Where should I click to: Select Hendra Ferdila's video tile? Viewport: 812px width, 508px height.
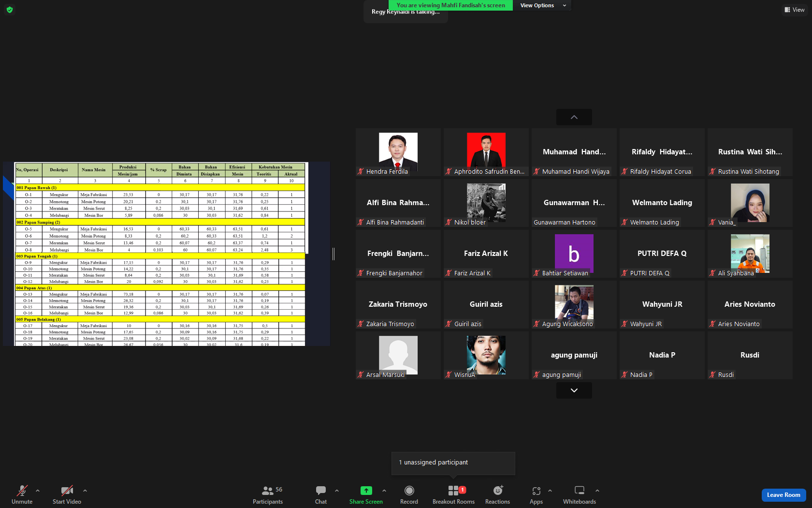[398, 152]
